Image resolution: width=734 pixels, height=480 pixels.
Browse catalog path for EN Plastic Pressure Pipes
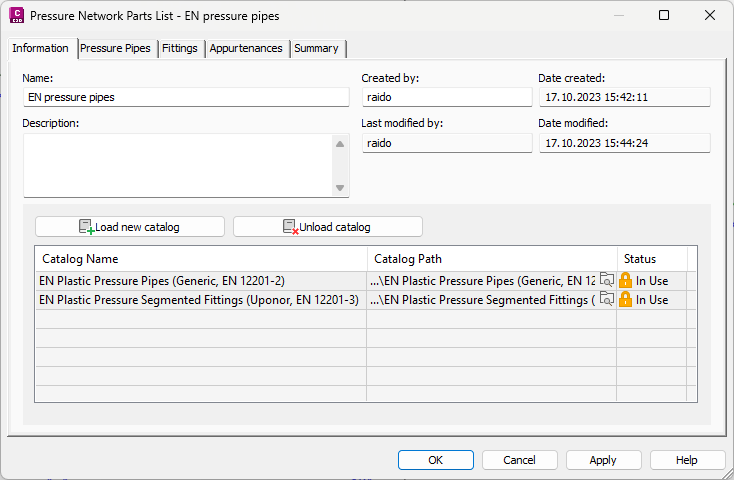click(x=606, y=280)
